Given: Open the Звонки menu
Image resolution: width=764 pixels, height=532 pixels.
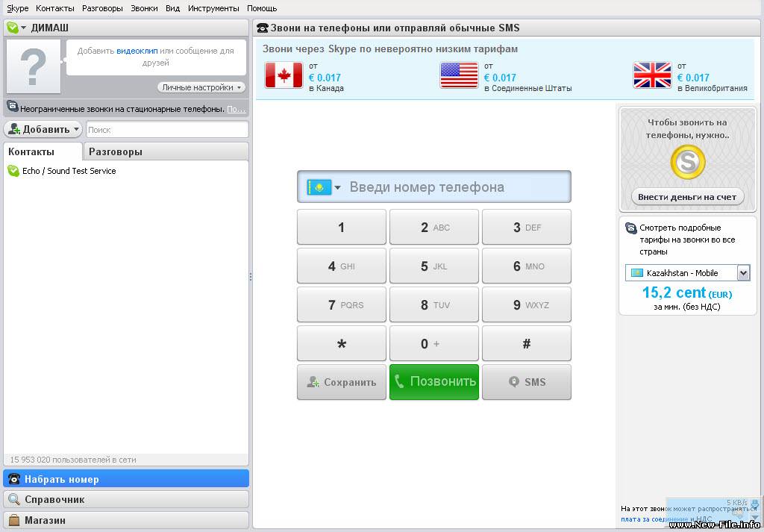Looking at the screenshot, I should 144,8.
